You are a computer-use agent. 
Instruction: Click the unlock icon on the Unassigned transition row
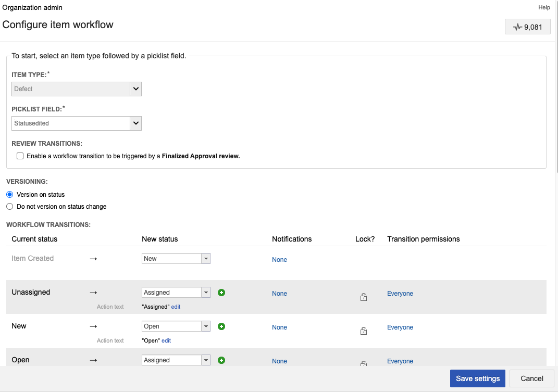[363, 296]
